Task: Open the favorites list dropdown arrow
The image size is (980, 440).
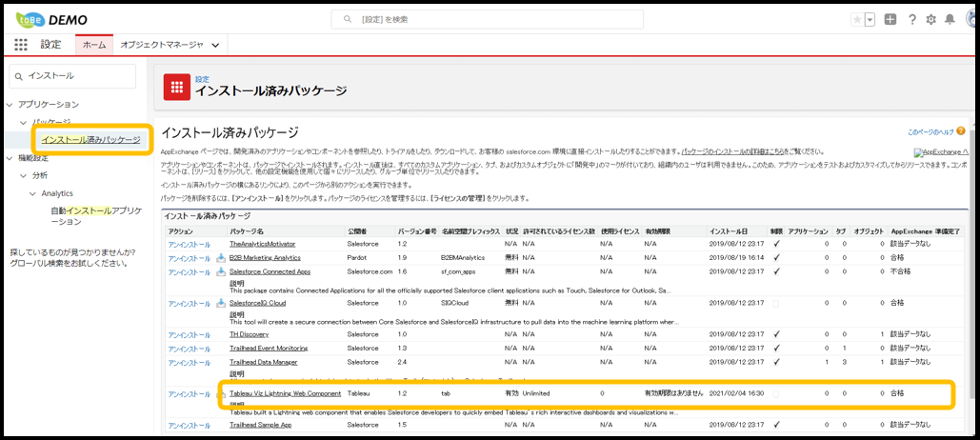Action: click(870, 19)
